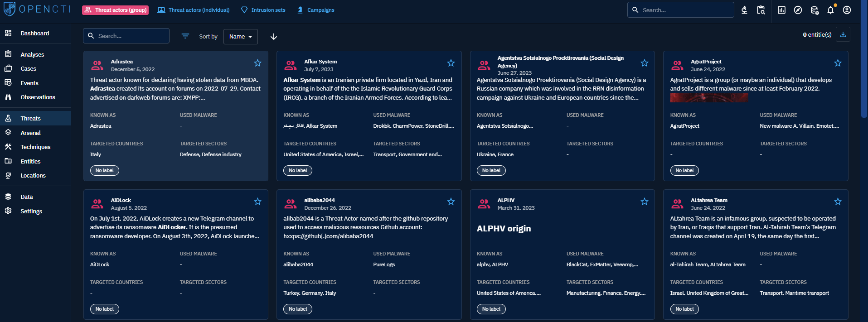
Task: Open the data import database icon
Action: click(815, 10)
